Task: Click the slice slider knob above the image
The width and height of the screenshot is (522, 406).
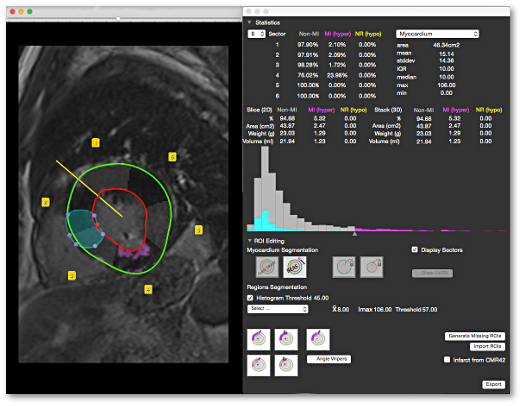Action: click(x=118, y=19)
